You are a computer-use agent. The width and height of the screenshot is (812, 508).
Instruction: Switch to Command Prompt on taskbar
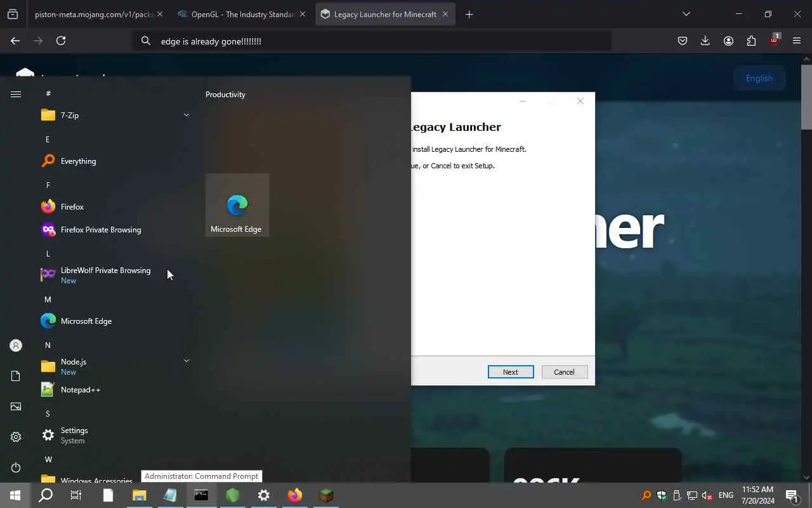[201, 495]
